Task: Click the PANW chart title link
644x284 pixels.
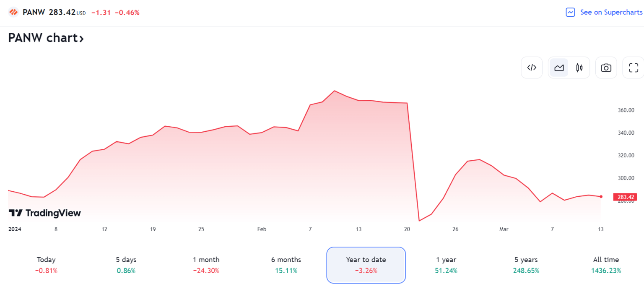Action: pos(42,38)
